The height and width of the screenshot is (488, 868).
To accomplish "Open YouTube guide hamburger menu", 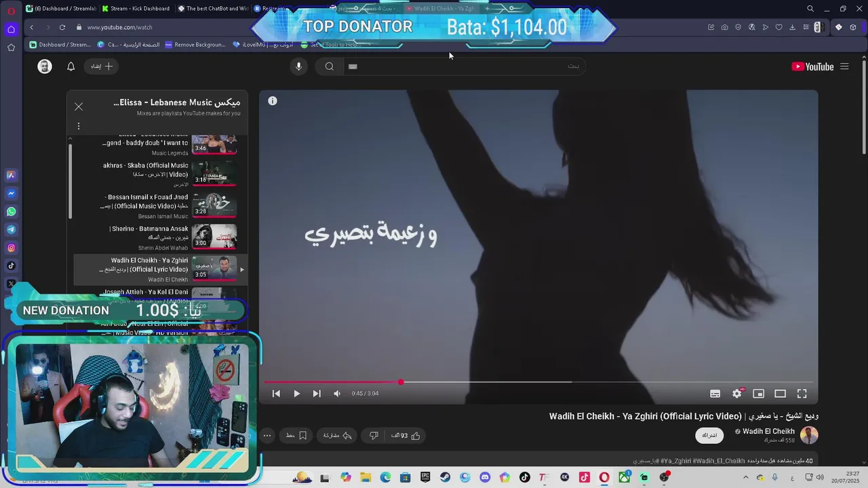I will click(844, 66).
